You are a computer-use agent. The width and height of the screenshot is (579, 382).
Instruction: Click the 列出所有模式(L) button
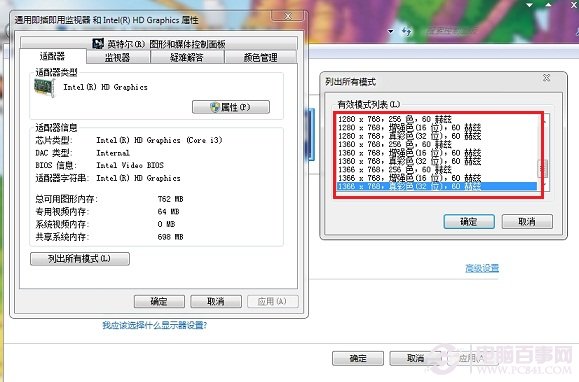80,259
